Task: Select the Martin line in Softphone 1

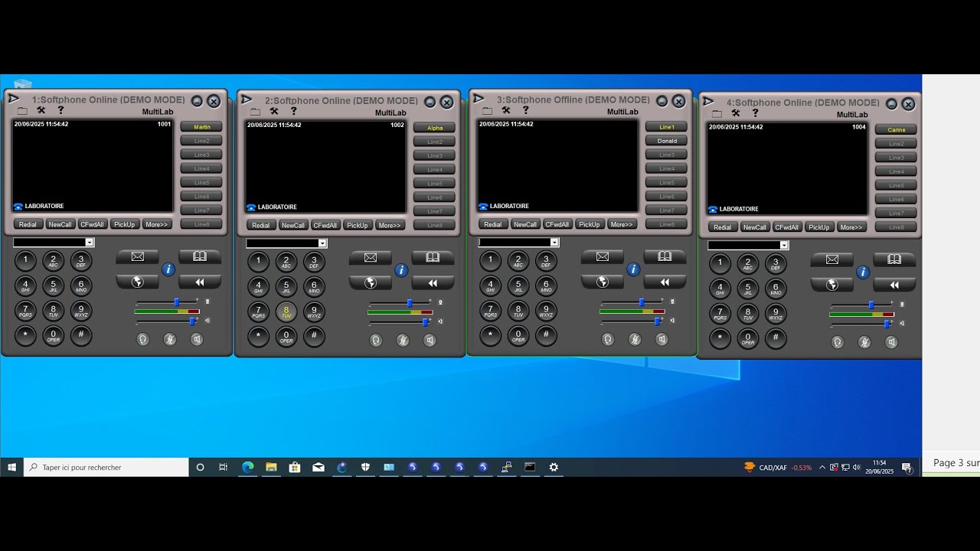Action: 202,127
